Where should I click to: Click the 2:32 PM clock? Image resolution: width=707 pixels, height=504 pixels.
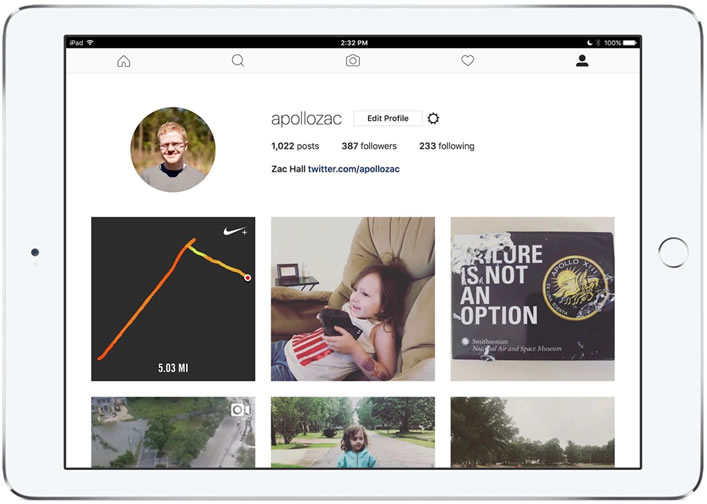coord(354,43)
